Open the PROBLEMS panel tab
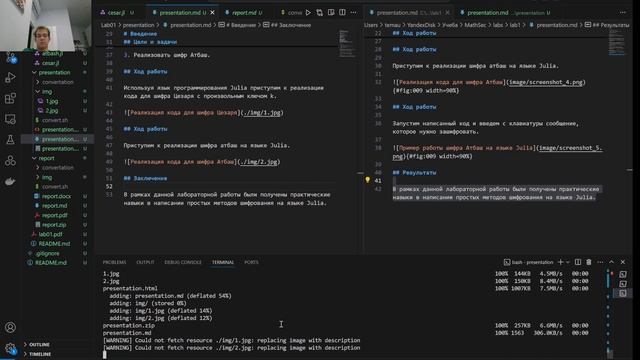This screenshot has height=360, width=640. click(x=114, y=262)
